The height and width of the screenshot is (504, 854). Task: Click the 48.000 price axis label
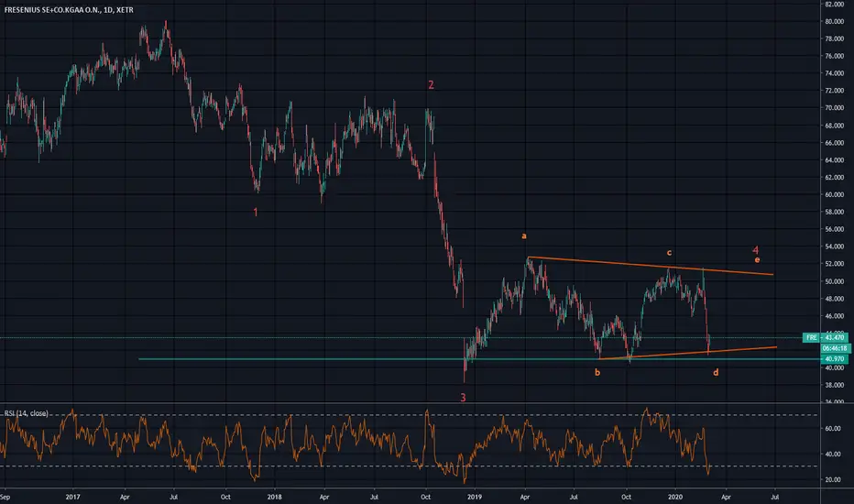coord(835,299)
